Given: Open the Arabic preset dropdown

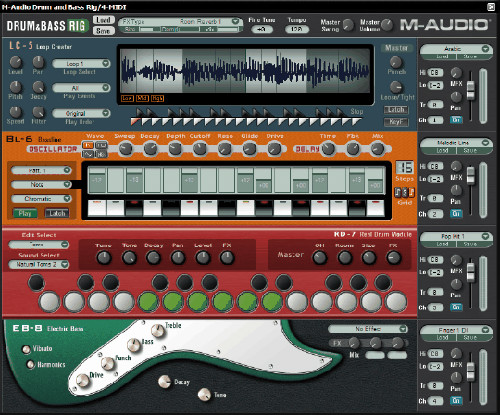Looking at the screenshot, I should [x=456, y=49].
